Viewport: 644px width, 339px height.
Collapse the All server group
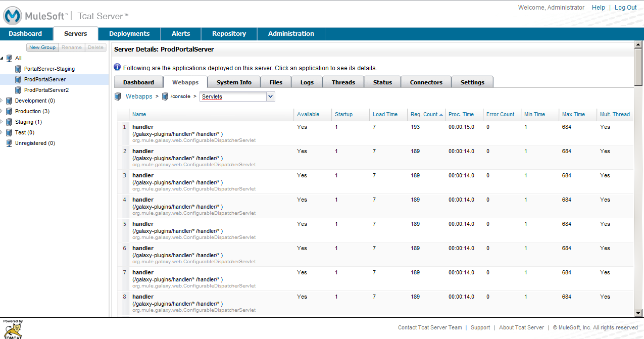click(2, 58)
